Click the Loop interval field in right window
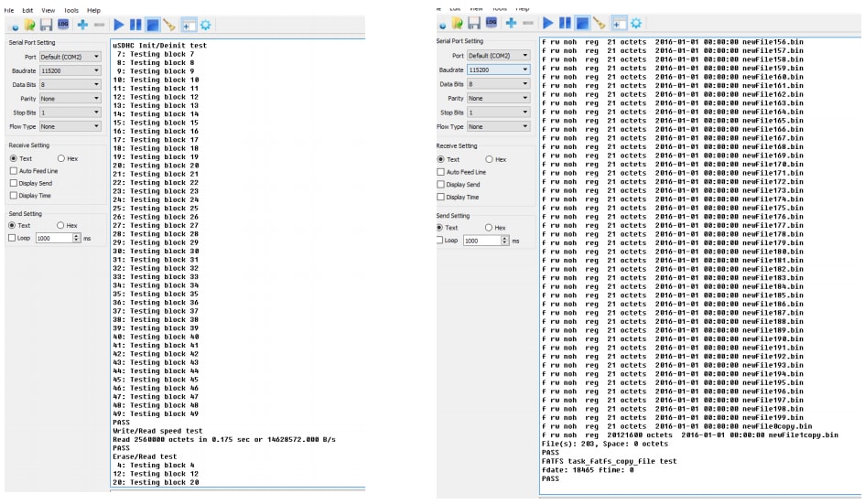 tap(480, 241)
